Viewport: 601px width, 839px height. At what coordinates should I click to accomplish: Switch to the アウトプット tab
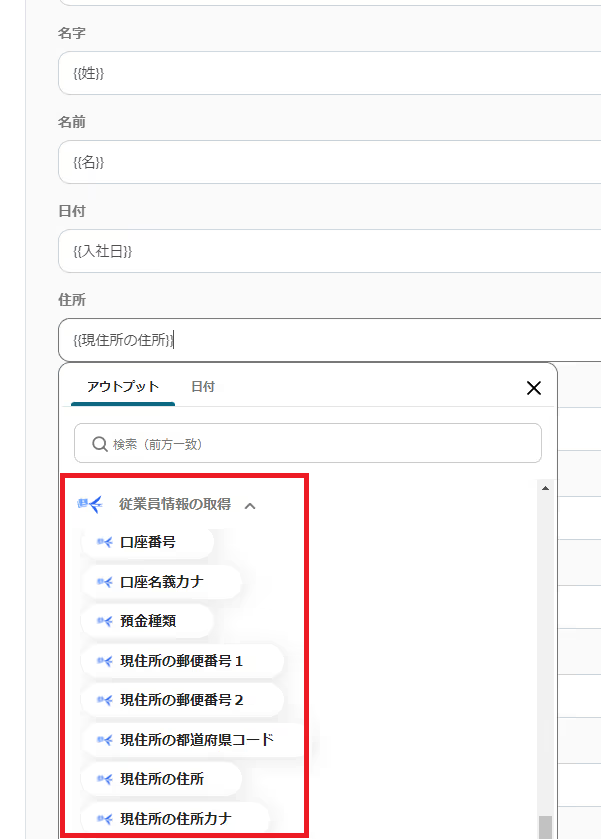click(x=123, y=387)
